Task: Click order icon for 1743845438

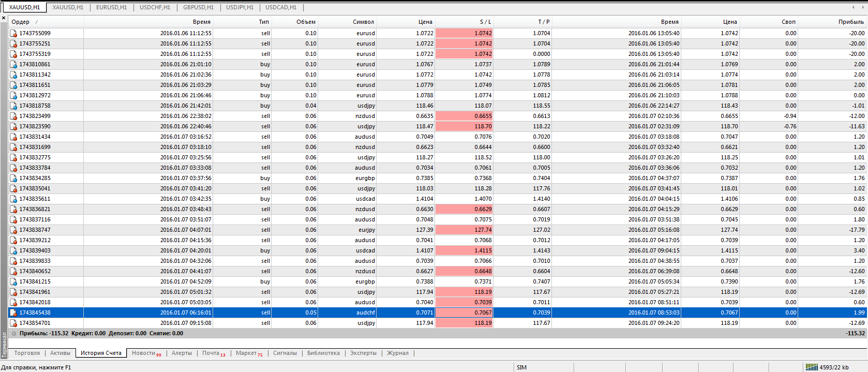Action: tap(13, 313)
